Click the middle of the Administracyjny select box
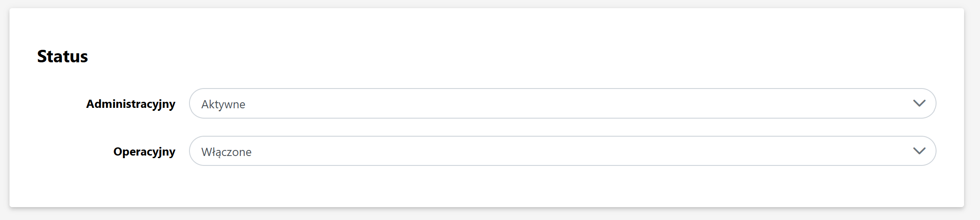This screenshot has height=220, width=980. click(x=562, y=104)
